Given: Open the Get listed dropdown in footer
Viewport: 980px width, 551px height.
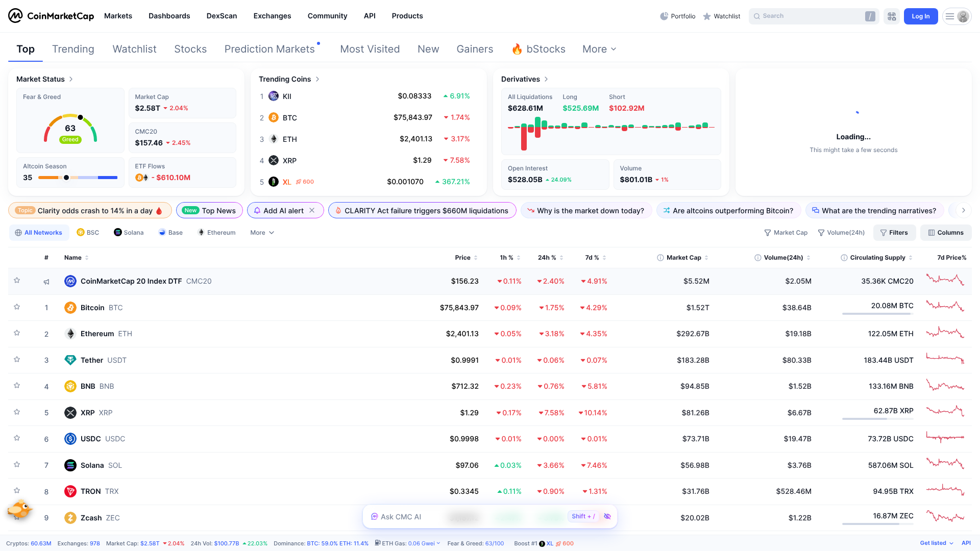Looking at the screenshot, I should (x=937, y=543).
